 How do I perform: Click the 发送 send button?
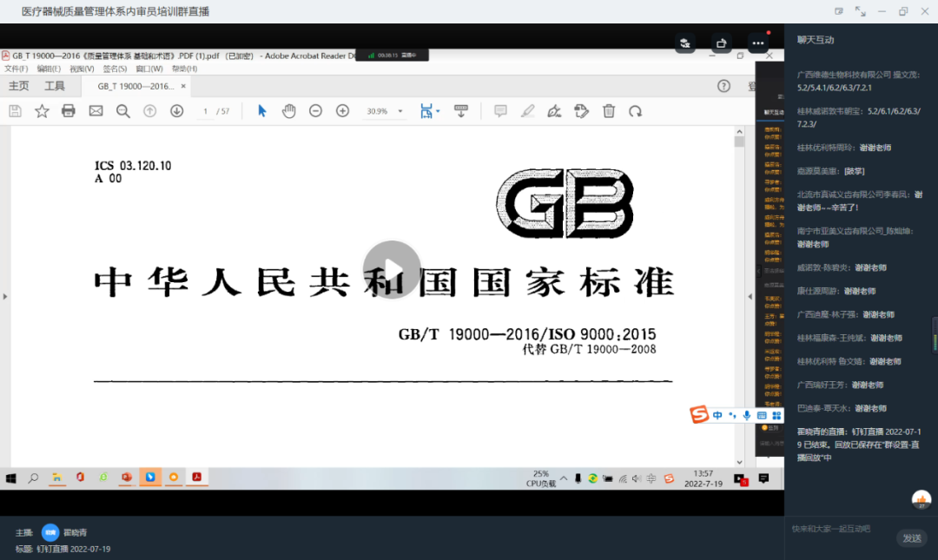tap(912, 538)
